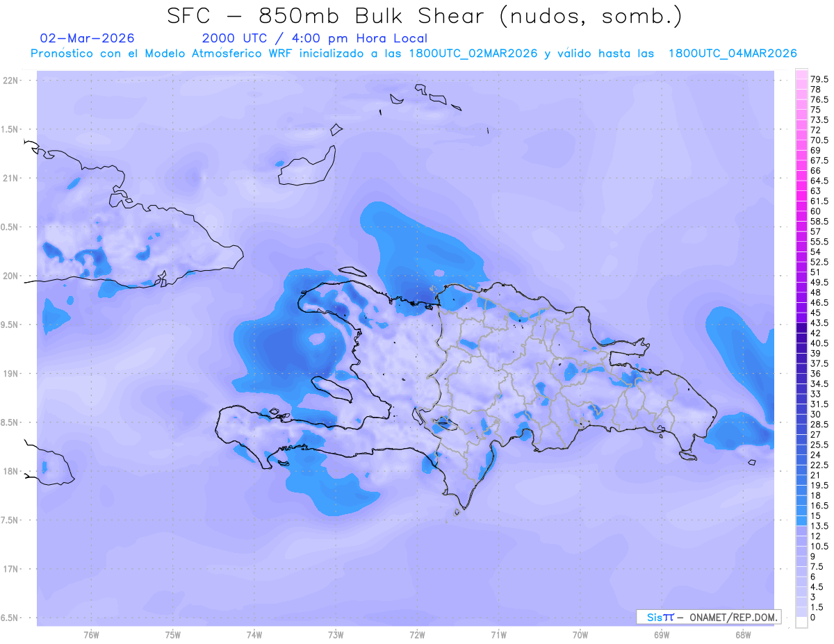Click the '9.5N' latitude label
834x644 pixels.
(x=10, y=325)
